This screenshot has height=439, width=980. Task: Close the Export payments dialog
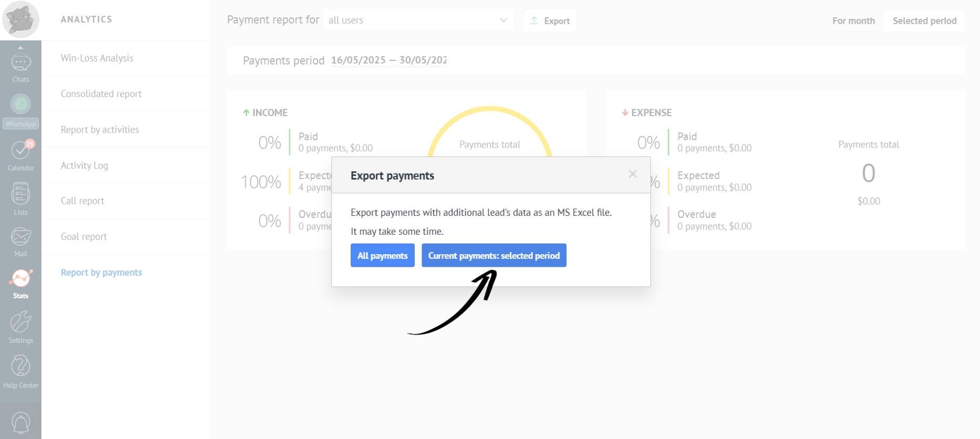pos(633,174)
